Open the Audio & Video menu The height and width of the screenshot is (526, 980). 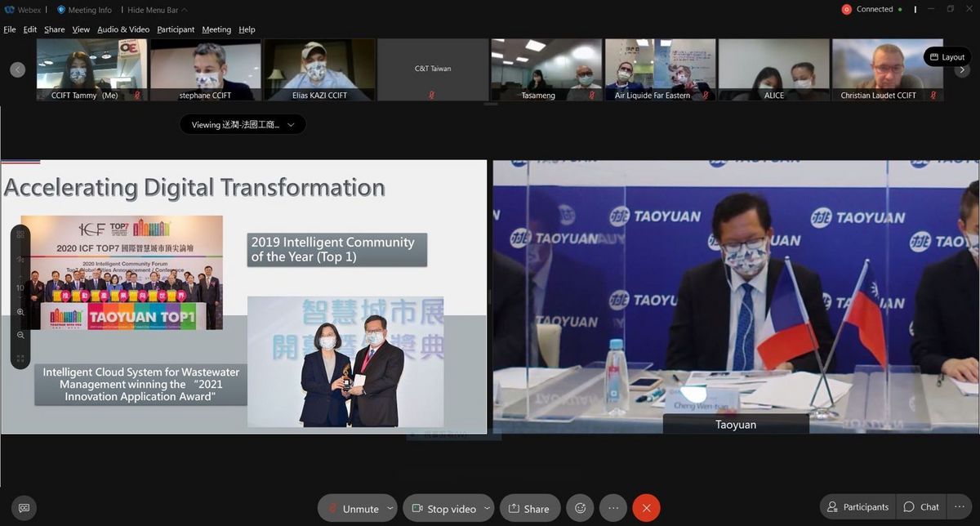pos(123,29)
